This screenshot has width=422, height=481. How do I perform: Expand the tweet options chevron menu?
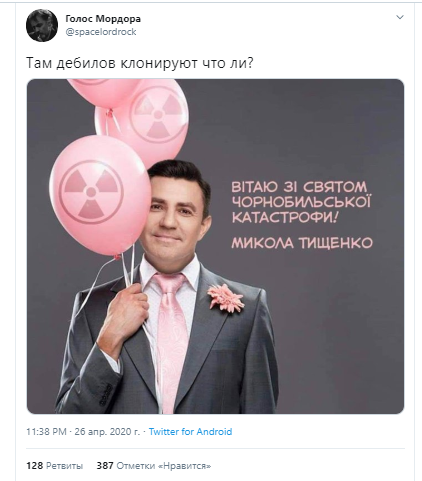click(399, 17)
